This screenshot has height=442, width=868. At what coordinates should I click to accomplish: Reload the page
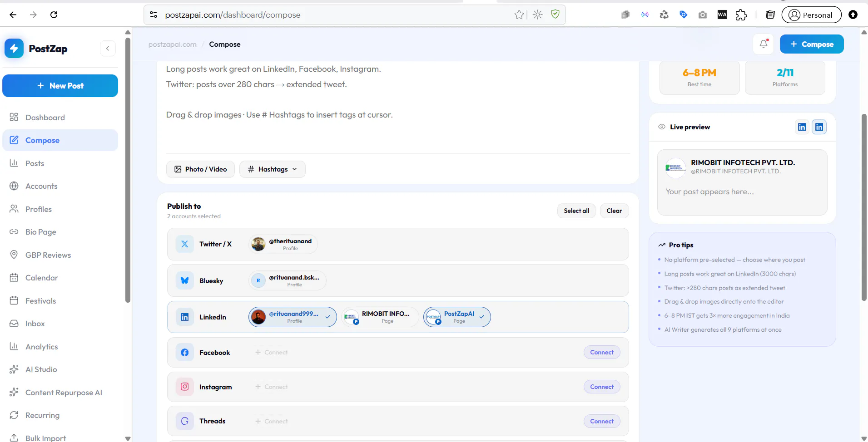click(54, 15)
